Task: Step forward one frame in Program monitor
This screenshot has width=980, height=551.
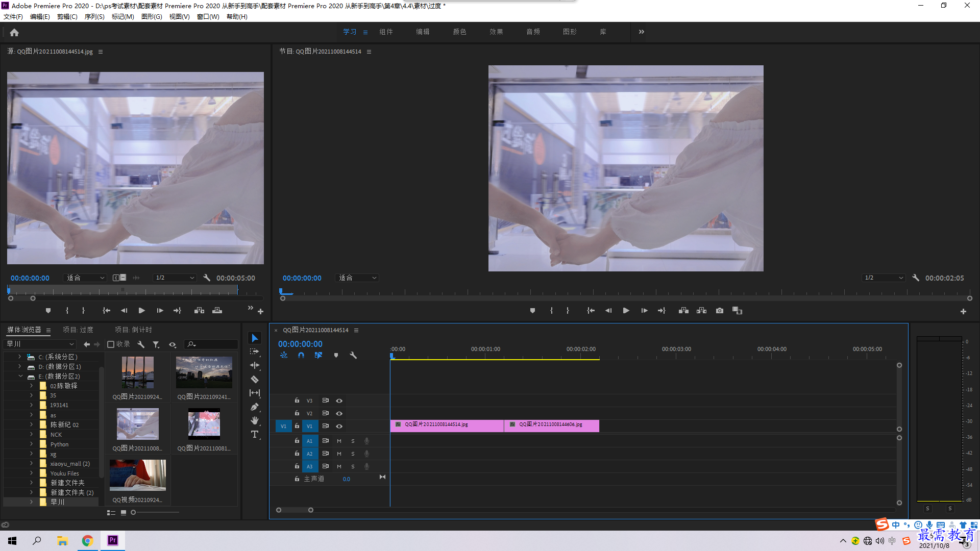Action: click(x=645, y=311)
